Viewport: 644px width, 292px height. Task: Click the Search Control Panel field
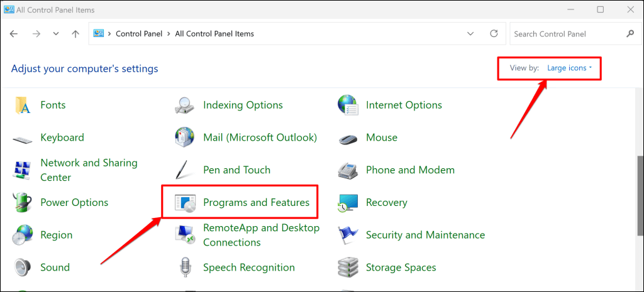pos(566,34)
